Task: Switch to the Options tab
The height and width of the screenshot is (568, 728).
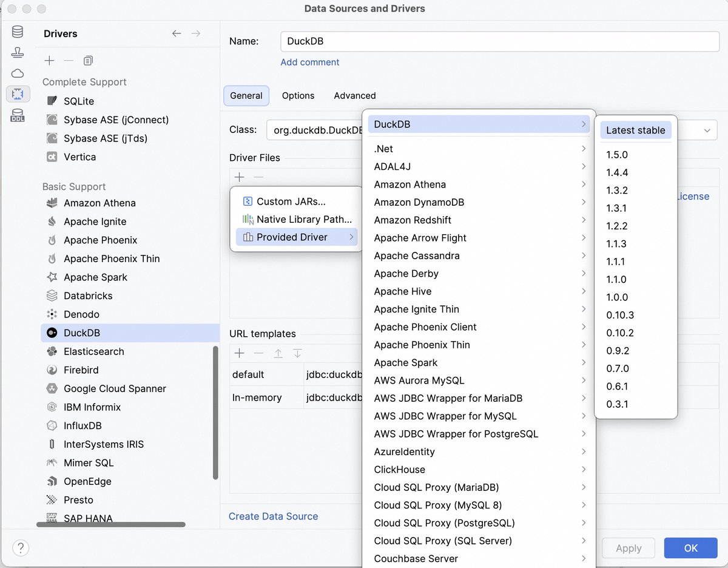Action: tap(298, 95)
